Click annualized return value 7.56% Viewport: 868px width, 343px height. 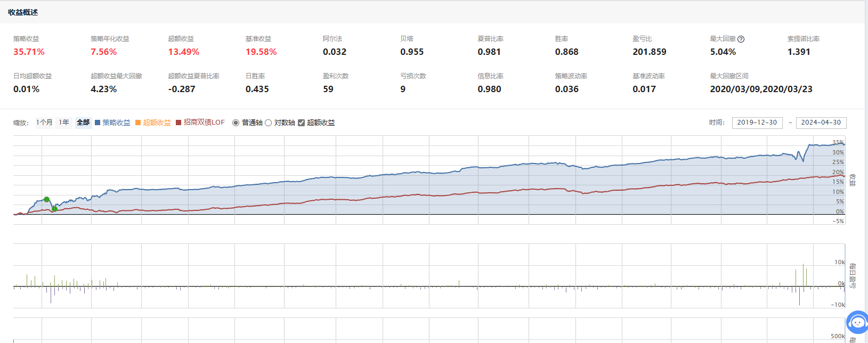tap(103, 52)
